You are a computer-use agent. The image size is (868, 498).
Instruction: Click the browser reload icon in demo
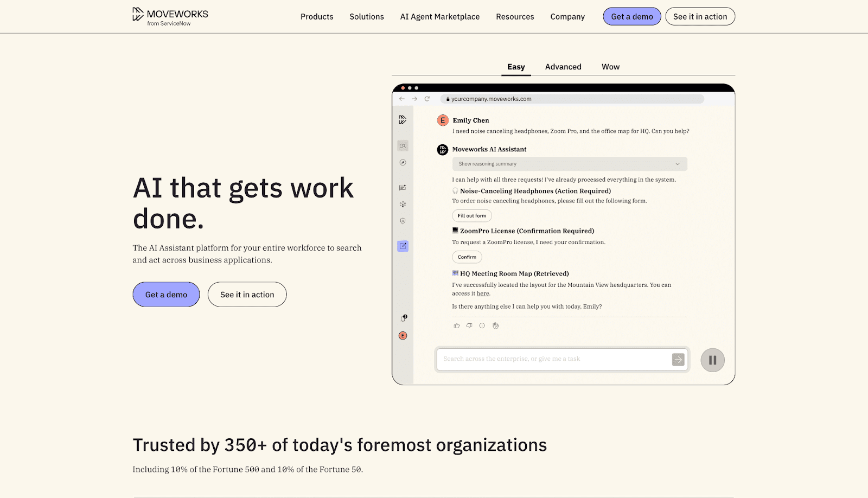pos(427,99)
